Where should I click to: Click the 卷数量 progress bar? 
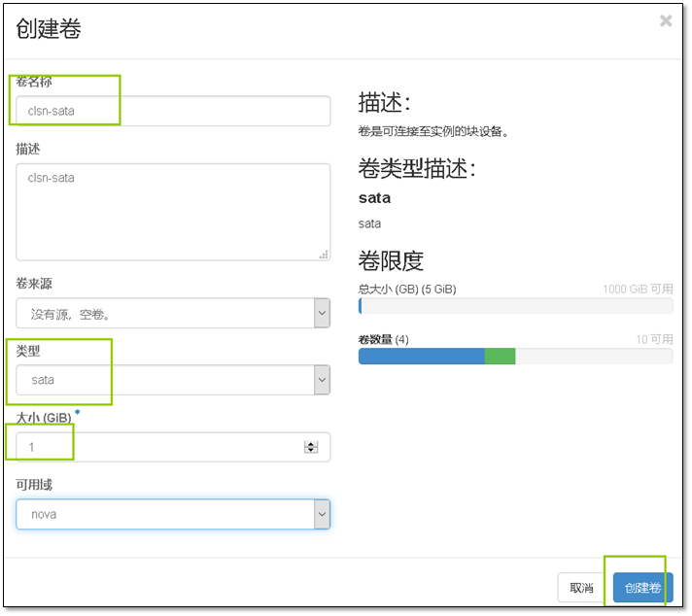click(x=515, y=357)
